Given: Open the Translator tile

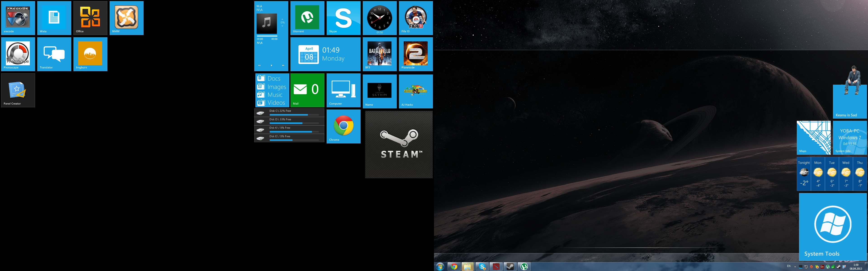Looking at the screenshot, I should tap(54, 54).
